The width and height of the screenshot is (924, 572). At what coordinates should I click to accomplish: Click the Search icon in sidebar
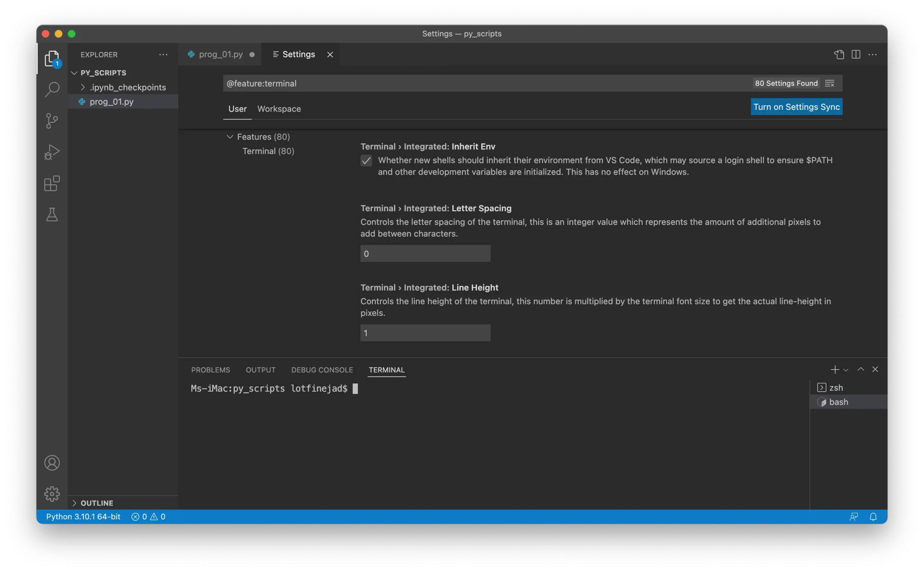[52, 89]
